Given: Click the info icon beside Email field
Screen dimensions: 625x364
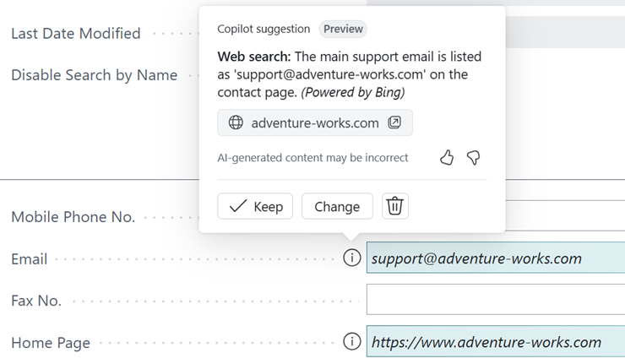Looking at the screenshot, I should coord(352,258).
